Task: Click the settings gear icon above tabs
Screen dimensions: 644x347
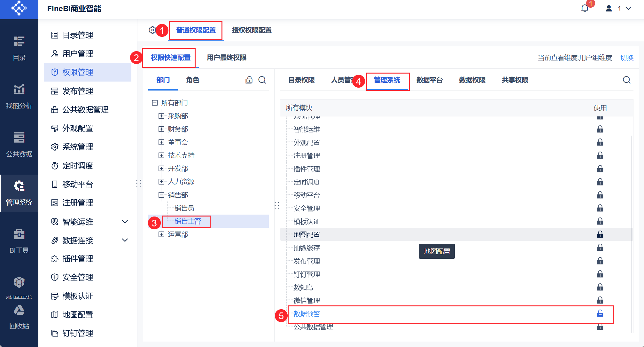Action: tap(152, 30)
